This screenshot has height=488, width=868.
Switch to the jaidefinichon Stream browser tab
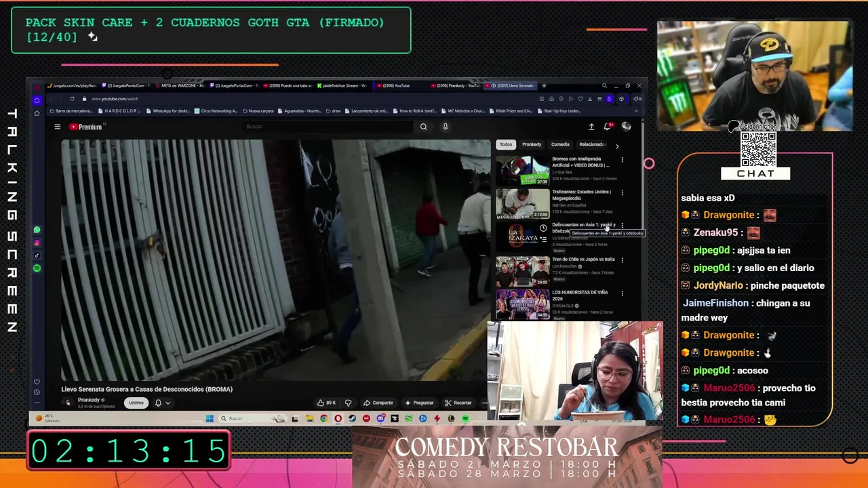[x=342, y=85]
